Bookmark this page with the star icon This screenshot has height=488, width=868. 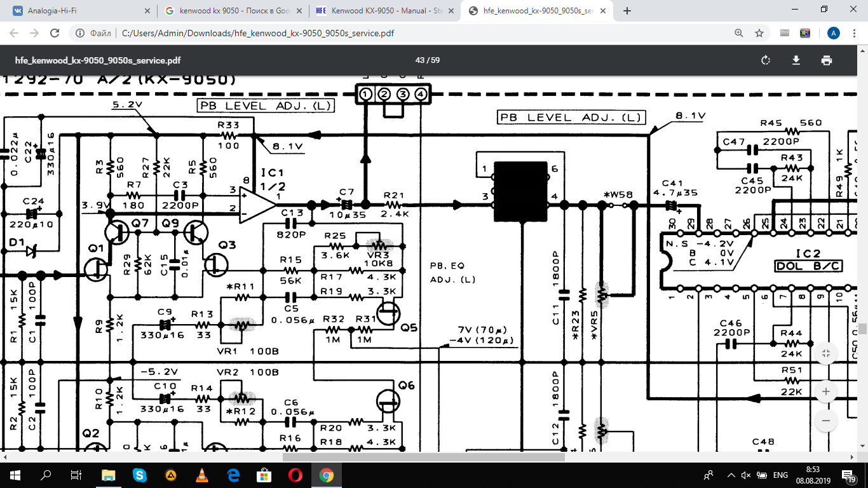point(759,33)
